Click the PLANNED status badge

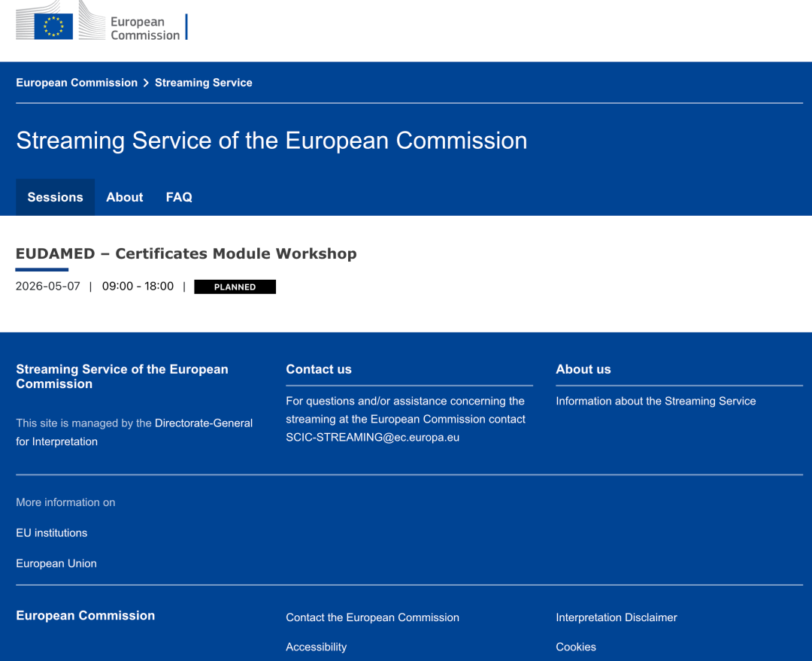coord(235,287)
